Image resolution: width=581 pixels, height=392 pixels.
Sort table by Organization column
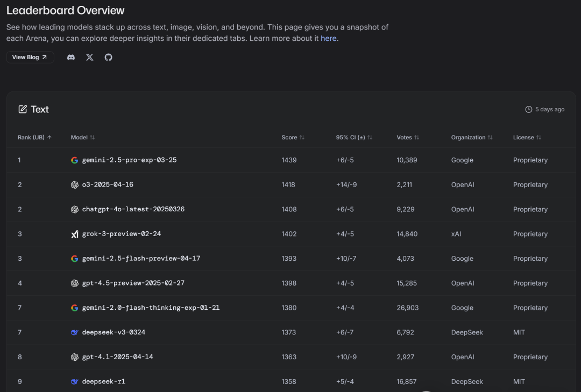(x=472, y=138)
